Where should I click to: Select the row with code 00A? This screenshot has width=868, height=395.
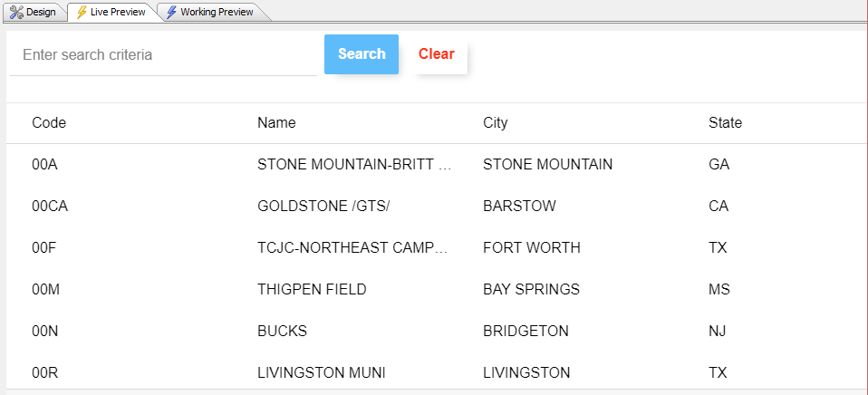coord(438,164)
